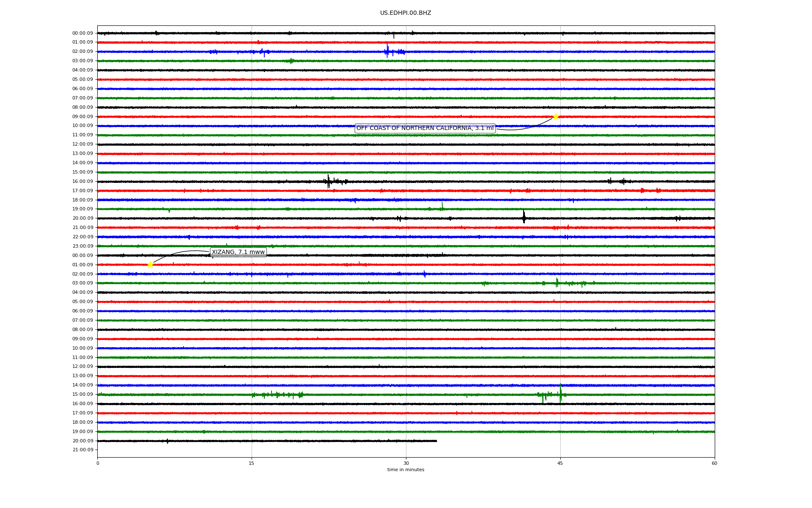Click the yellow star on the Xizang event
The image size is (812, 508).
click(x=150, y=265)
